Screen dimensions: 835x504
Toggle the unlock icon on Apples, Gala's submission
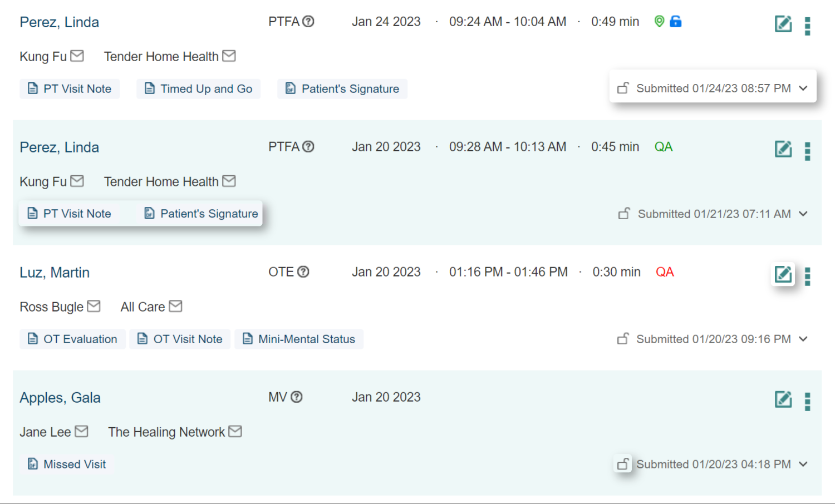tap(623, 463)
